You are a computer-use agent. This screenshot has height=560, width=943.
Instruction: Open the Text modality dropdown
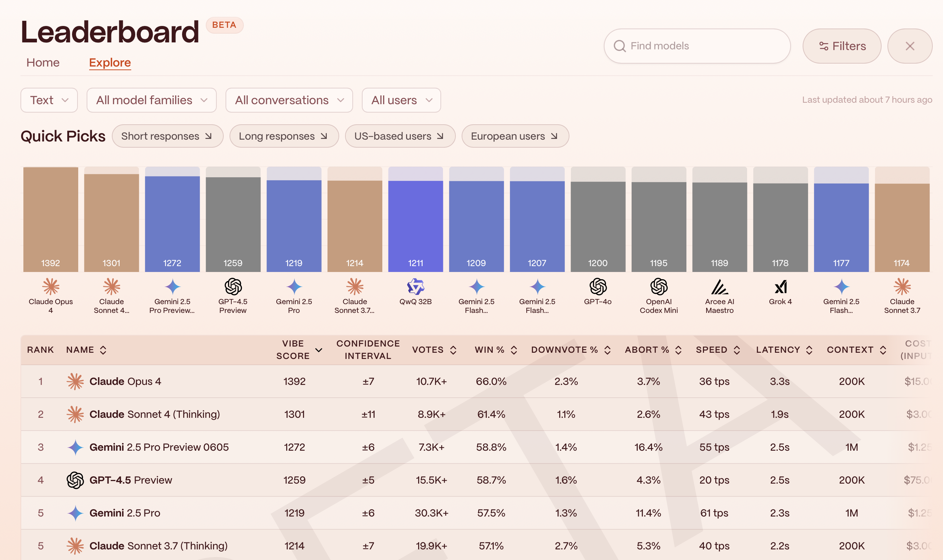pos(49,100)
